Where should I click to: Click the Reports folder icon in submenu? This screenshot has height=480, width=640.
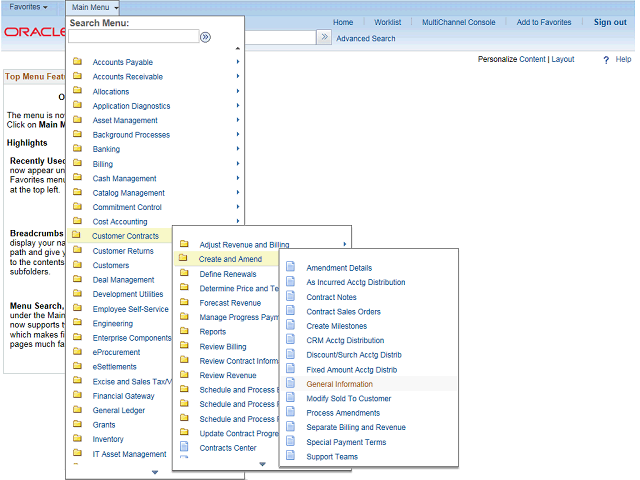click(184, 331)
